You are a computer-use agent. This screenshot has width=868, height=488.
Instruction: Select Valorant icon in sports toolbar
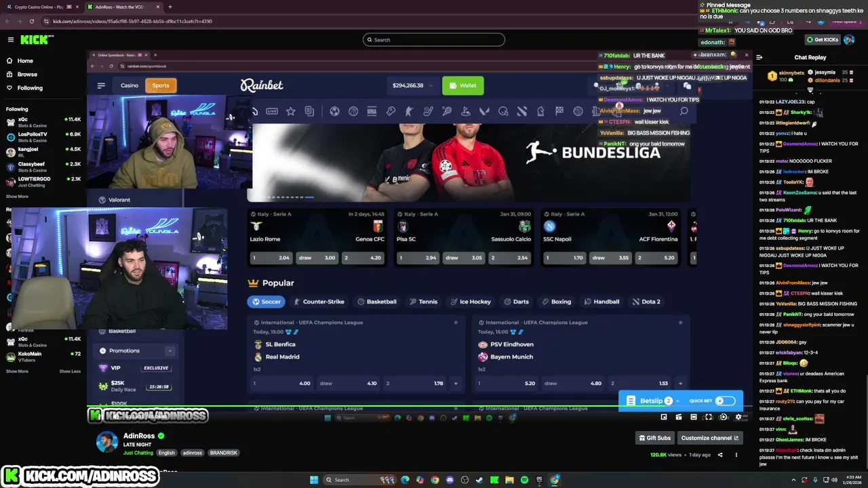tap(484, 111)
